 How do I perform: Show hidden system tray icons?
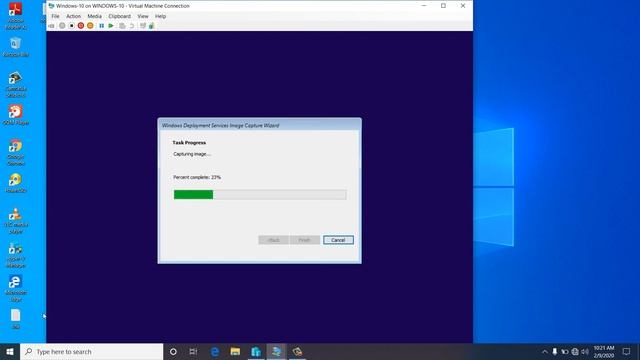544,351
